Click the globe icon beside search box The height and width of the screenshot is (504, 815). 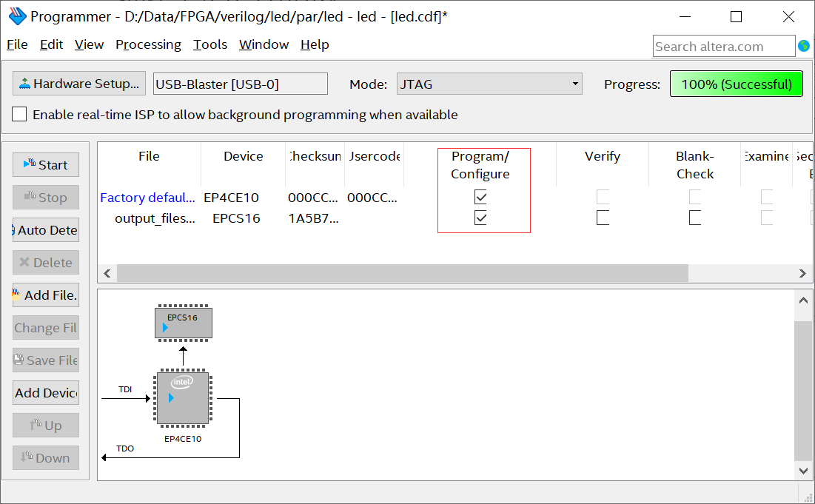pyautogui.click(x=804, y=46)
